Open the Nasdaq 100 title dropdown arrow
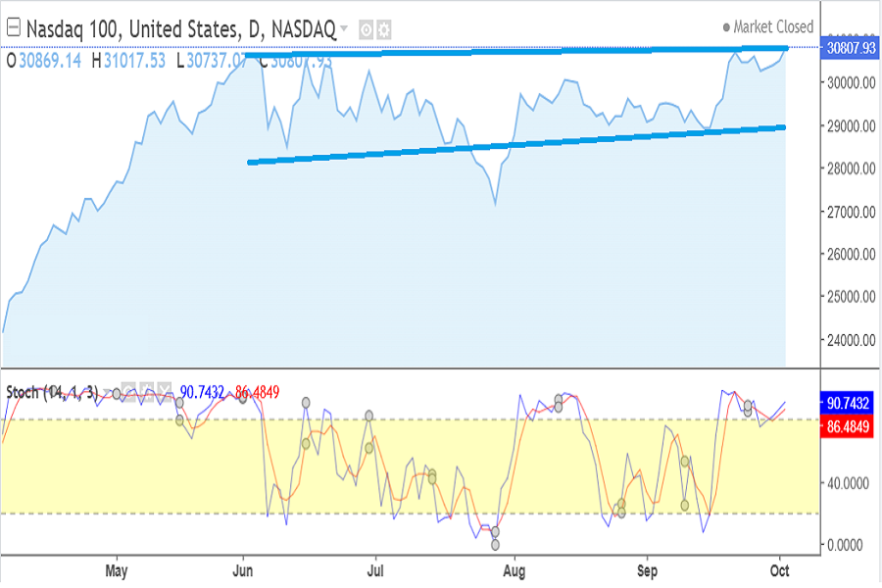Image resolution: width=882 pixels, height=588 pixels. tap(344, 28)
